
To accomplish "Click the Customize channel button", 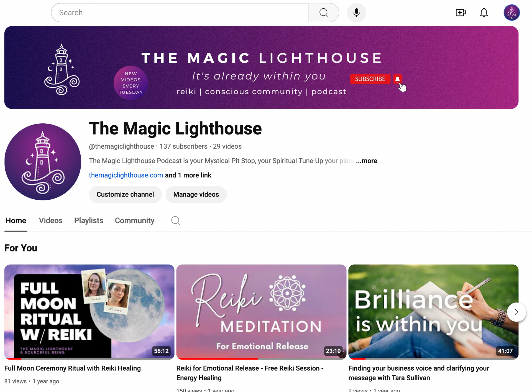I will 125,195.
